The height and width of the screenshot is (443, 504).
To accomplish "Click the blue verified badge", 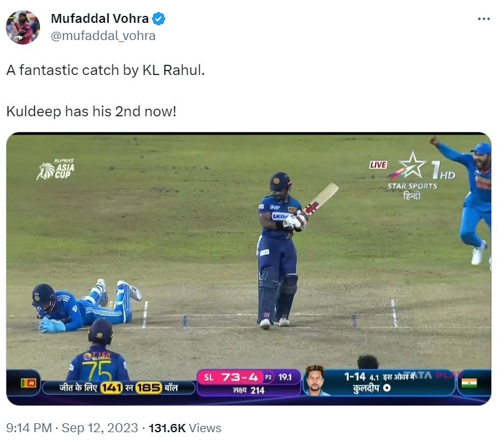I will pyautogui.click(x=159, y=19).
